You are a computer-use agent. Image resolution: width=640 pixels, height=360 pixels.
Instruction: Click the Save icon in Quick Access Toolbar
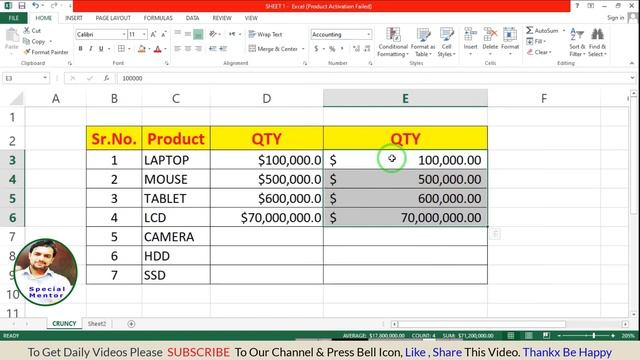[22, 6]
